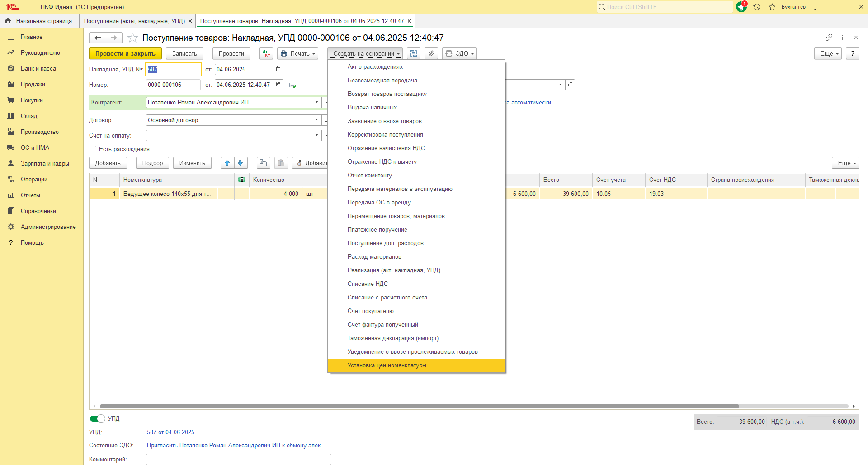Viewport: 868px width, 465px height.
Task: Open history icon in title bar
Action: 757,7
